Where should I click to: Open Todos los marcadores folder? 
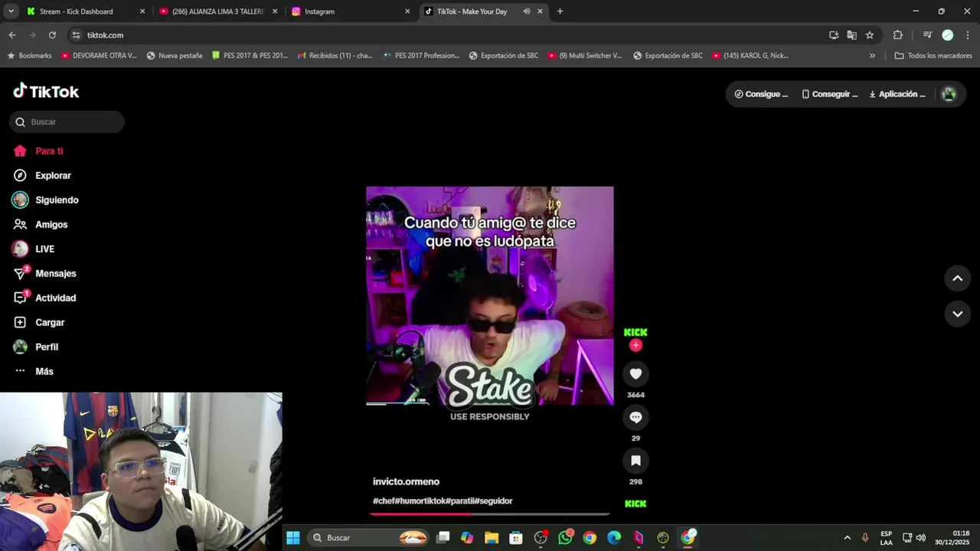pyautogui.click(x=933, y=56)
